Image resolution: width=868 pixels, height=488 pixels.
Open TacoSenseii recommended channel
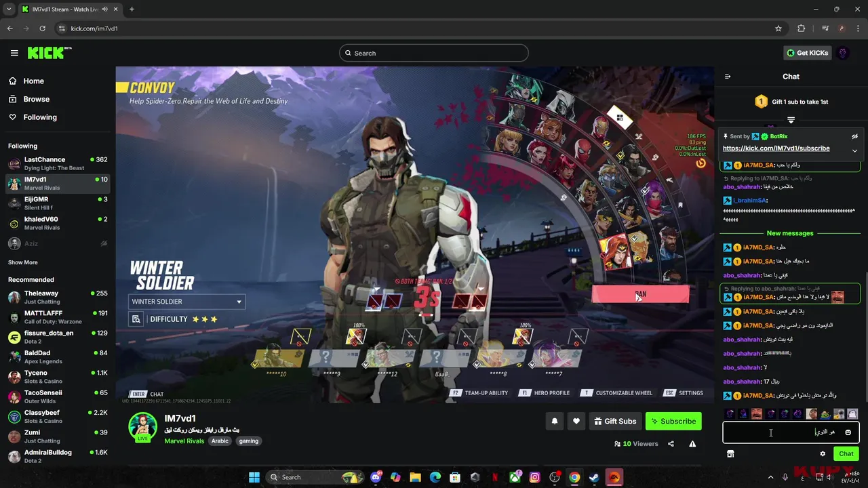point(58,396)
